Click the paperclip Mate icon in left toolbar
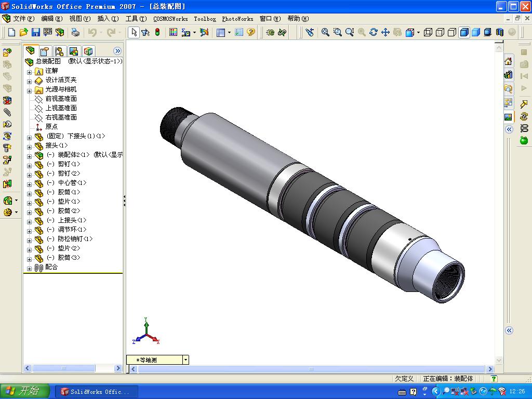The height and width of the screenshot is (399, 532). pos(7,112)
